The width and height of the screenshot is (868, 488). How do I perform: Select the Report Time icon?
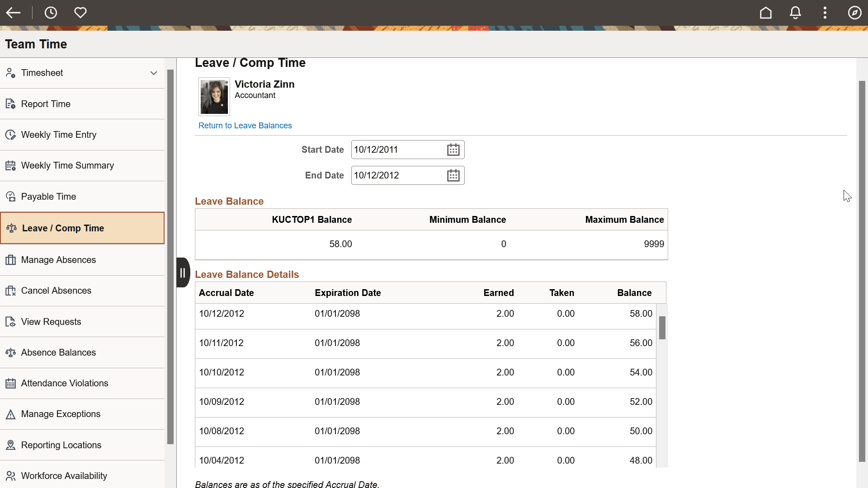(x=10, y=103)
